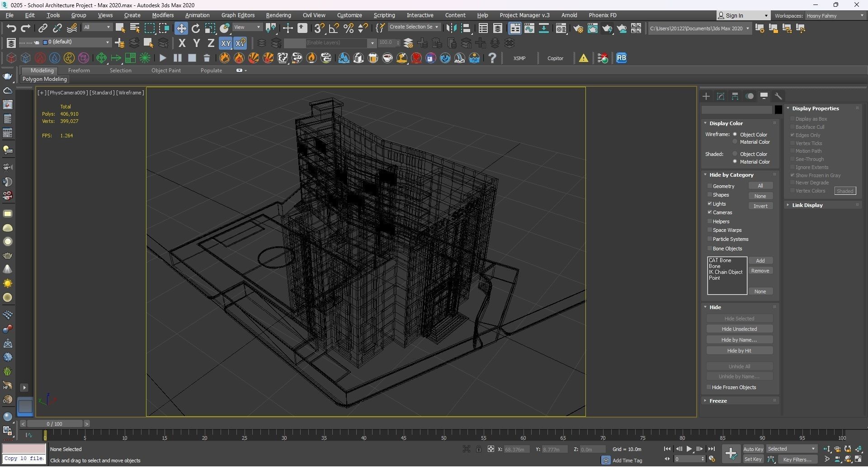Open the Graph Editors menu
Screen dimensions: 868x470
tap(238, 15)
